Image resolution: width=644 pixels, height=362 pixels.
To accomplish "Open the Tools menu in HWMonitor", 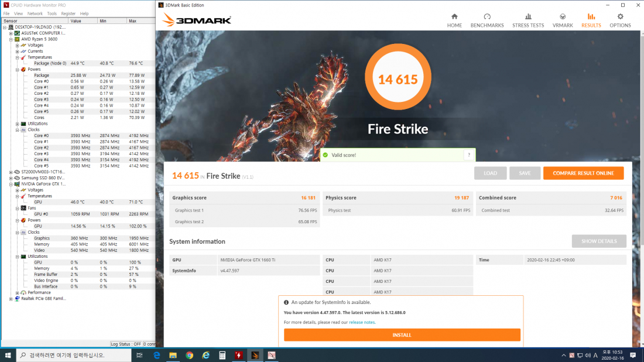I will click(52, 13).
